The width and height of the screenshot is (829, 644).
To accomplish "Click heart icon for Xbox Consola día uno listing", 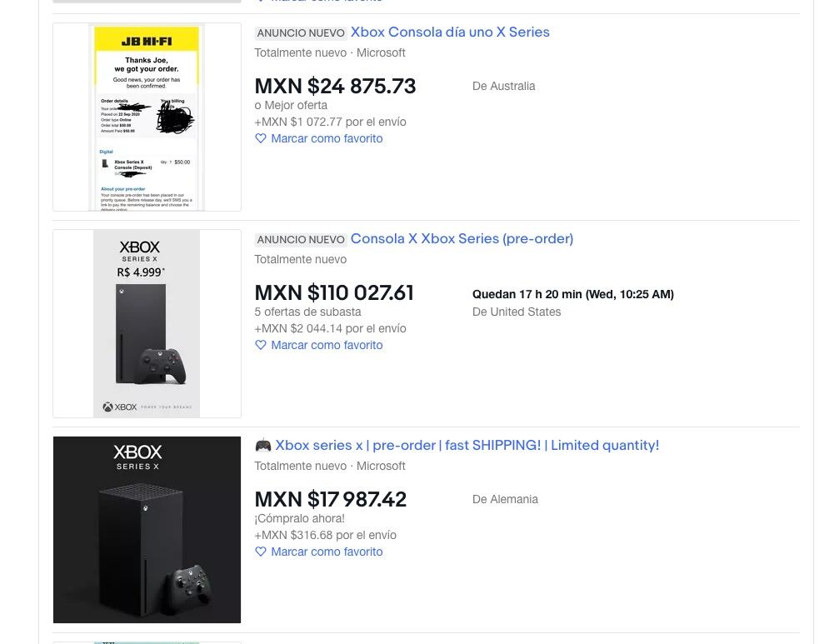I will (x=261, y=138).
